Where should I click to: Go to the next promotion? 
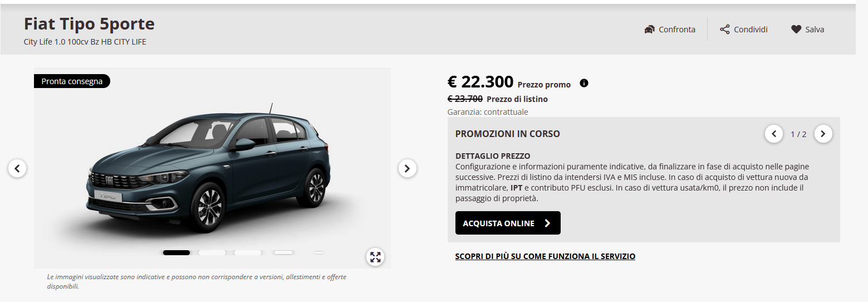point(823,134)
